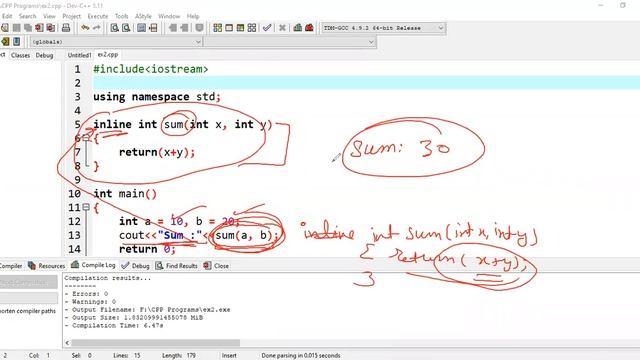The width and height of the screenshot is (640, 360).
Task: Select the ex2.cpp editor tab
Action: click(108, 54)
